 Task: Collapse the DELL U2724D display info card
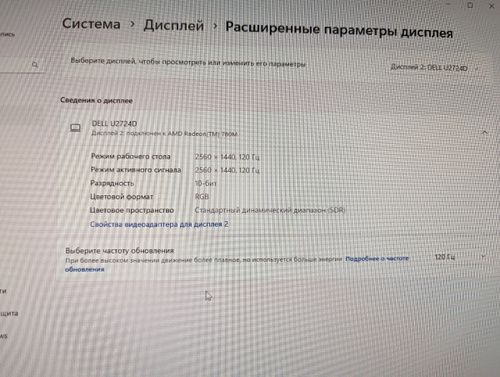(485, 132)
